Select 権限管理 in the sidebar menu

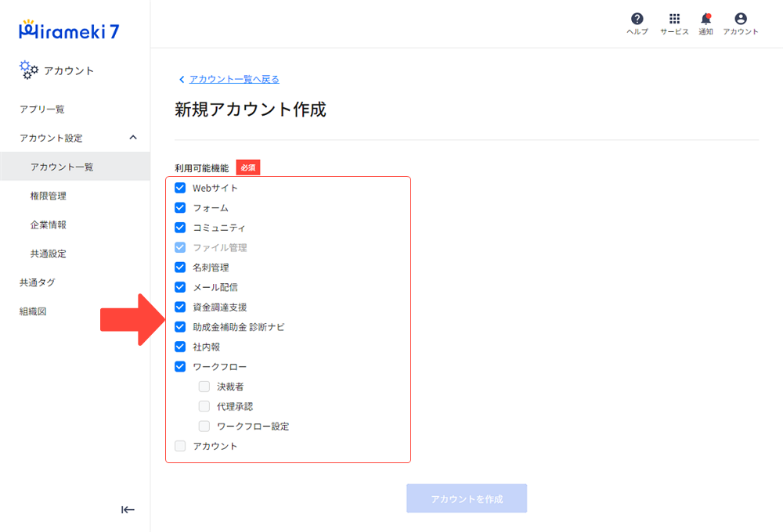[x=48, y=196]
